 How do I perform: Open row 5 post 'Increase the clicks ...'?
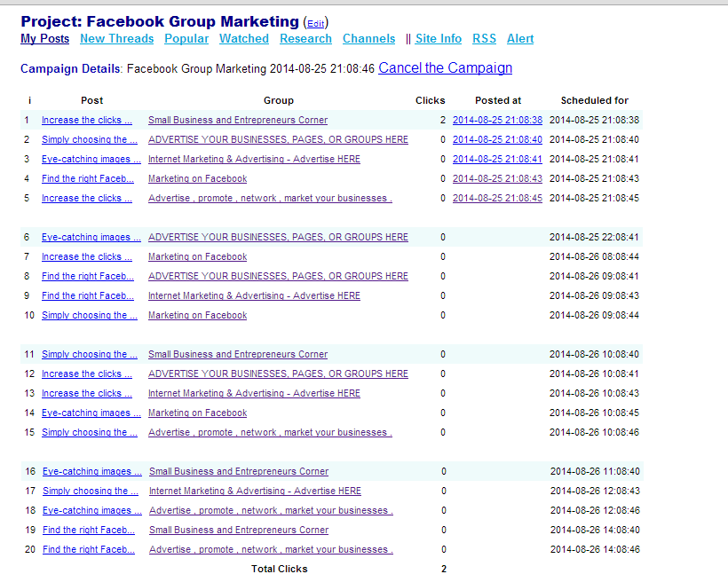(87, 198)
